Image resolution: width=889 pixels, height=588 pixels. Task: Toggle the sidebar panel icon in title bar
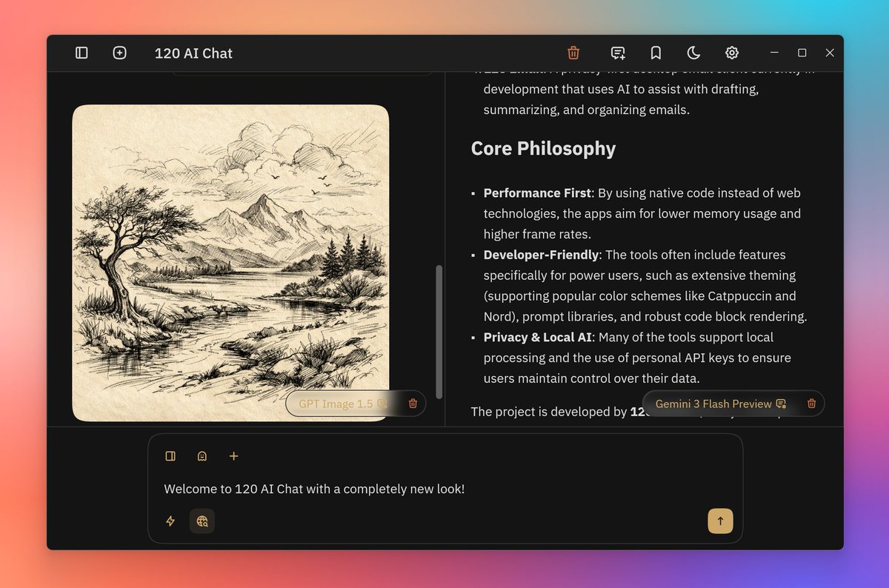coord(81,53)
